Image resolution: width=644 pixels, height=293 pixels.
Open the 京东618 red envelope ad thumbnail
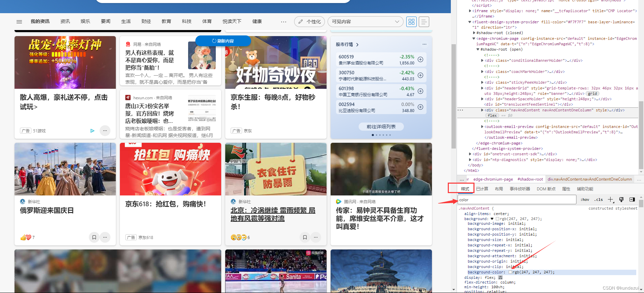coord(171,169)
